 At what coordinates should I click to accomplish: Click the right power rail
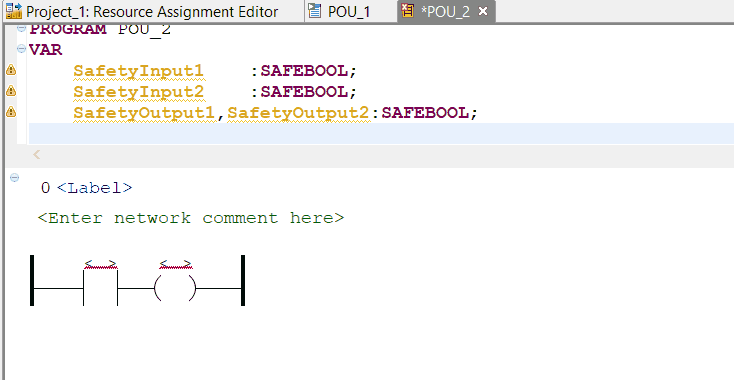pos(243,280)
